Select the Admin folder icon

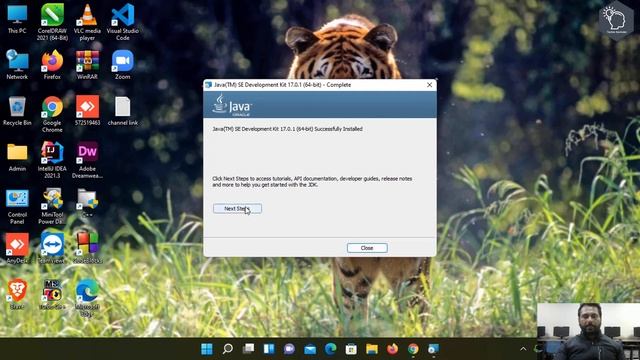(x=17, y=157)
